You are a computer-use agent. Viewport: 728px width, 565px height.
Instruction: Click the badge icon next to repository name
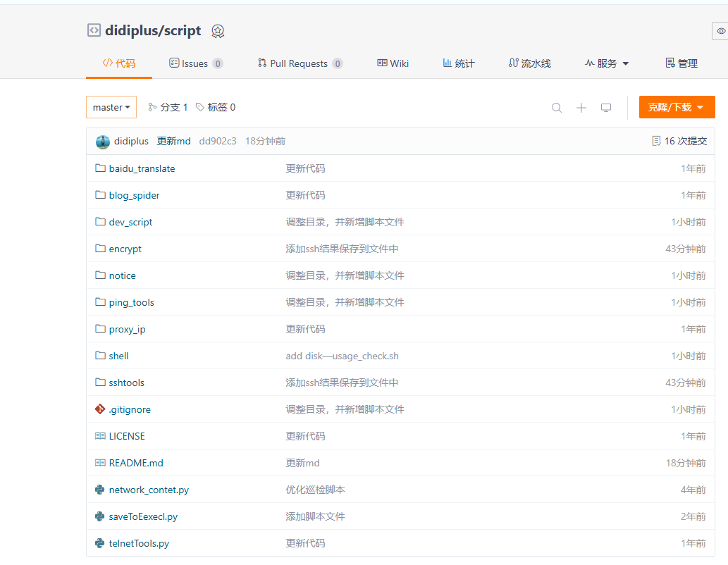(218, 31)
